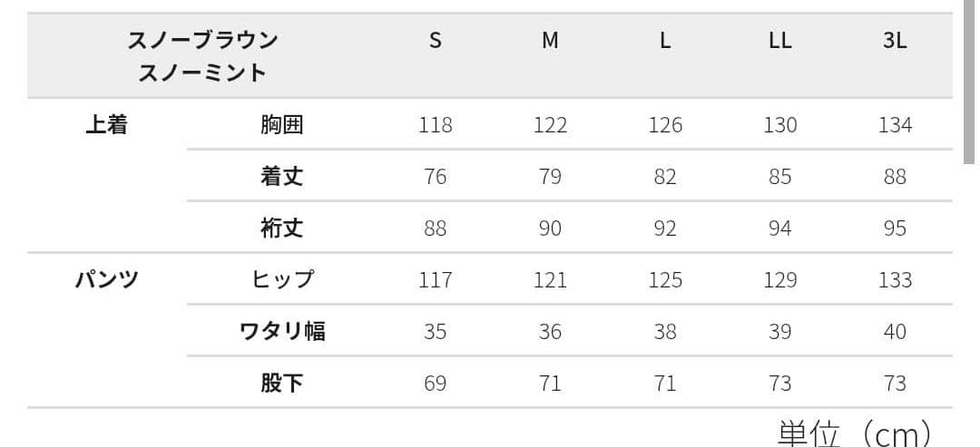Select the 裄丈 row label
This screenshot has width=980, height=447.
281,228
